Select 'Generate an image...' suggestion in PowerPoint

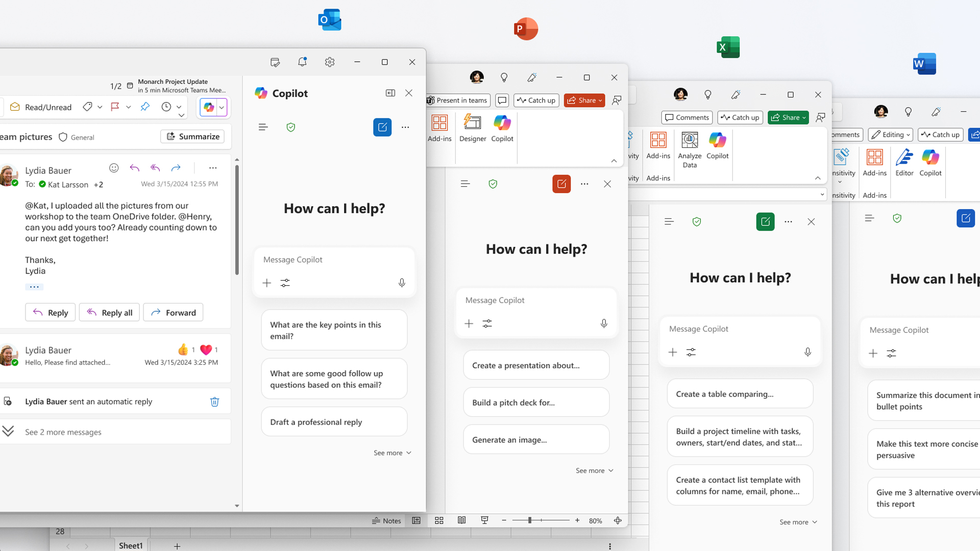pyautogui.click(x=536, y=440)
